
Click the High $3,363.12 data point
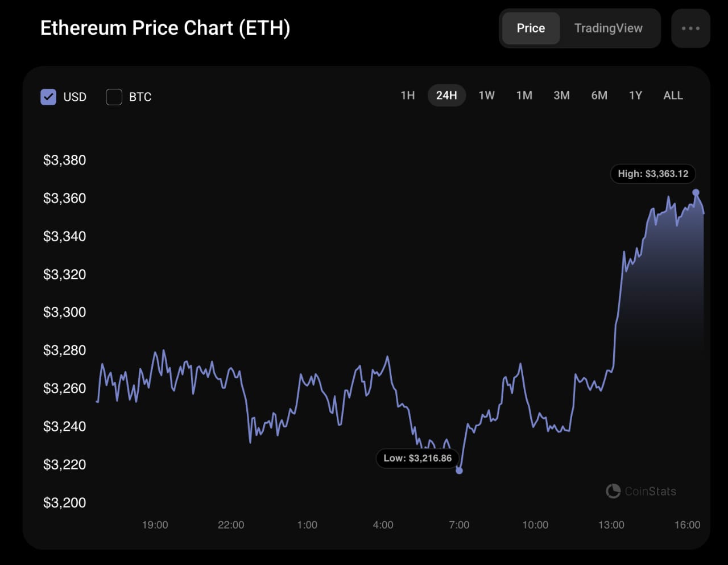point(696,192)
